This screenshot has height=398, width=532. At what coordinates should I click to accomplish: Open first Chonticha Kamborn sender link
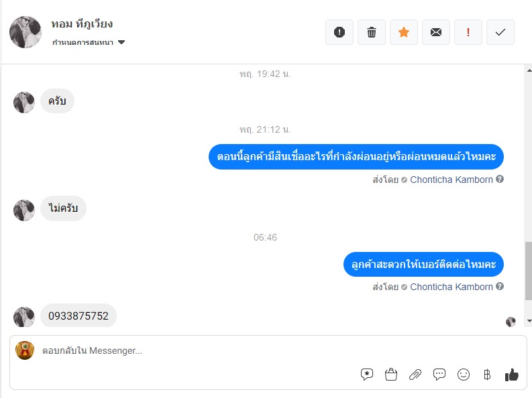click(x=451, y=180)
